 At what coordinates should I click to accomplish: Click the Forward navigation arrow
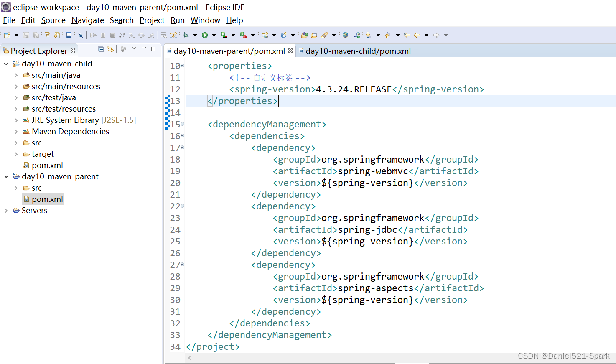(x=436, y=35)
